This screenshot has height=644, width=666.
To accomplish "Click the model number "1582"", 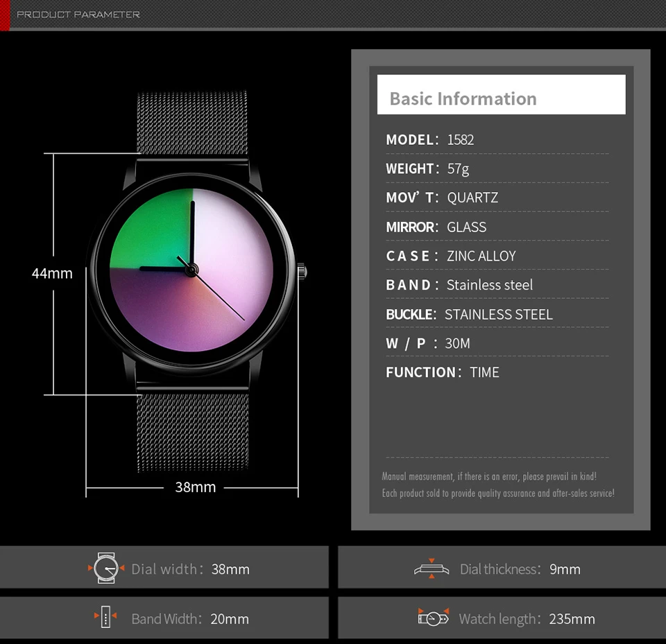I will (461, 139).
